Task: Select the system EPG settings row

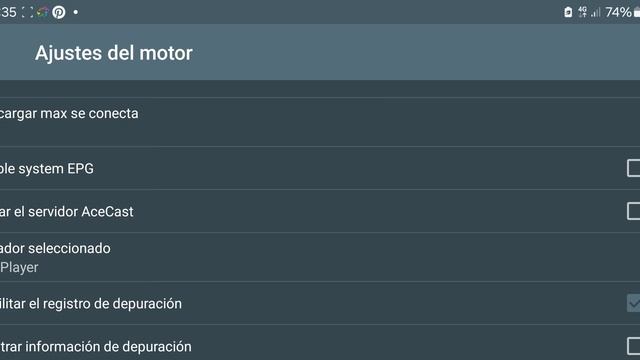Action: 320,168
